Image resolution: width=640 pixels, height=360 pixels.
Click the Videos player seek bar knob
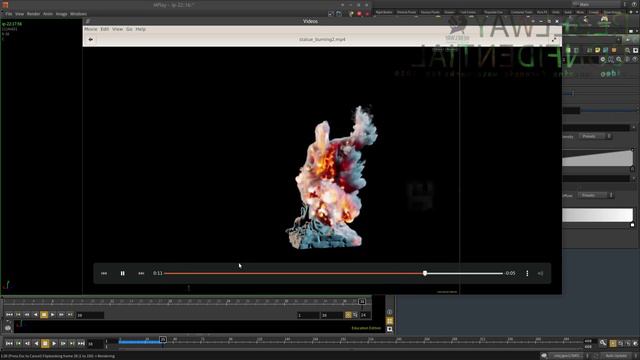(425, 273)
